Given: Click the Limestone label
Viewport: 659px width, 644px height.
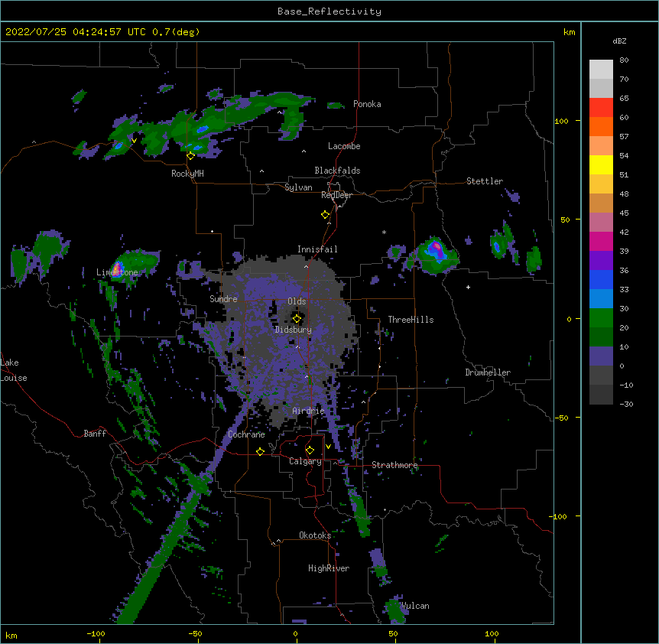Looking at the screenshot, I should tap(117, 272).
